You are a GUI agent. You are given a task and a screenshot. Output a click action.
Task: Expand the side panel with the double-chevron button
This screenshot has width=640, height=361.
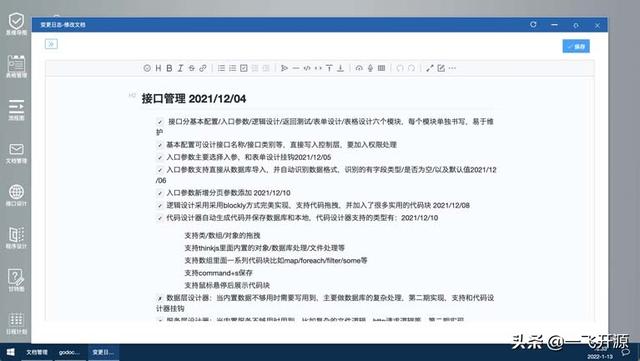click(51, 44)
